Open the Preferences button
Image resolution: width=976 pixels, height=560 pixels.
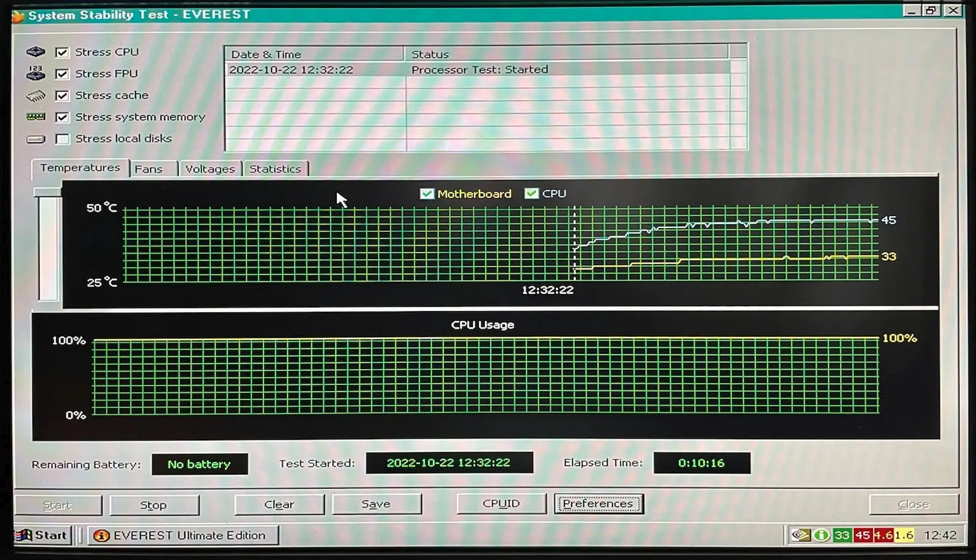coord(598,503)
